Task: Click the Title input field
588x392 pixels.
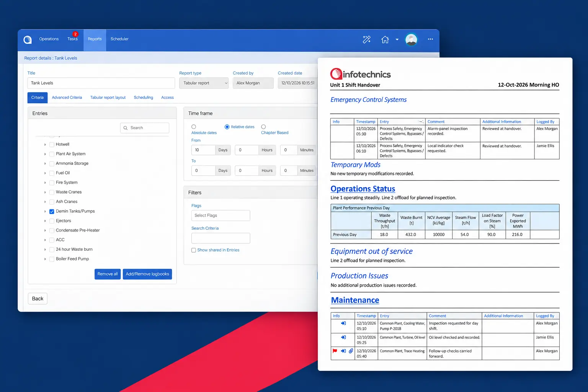Action: (x=101, y=83)
